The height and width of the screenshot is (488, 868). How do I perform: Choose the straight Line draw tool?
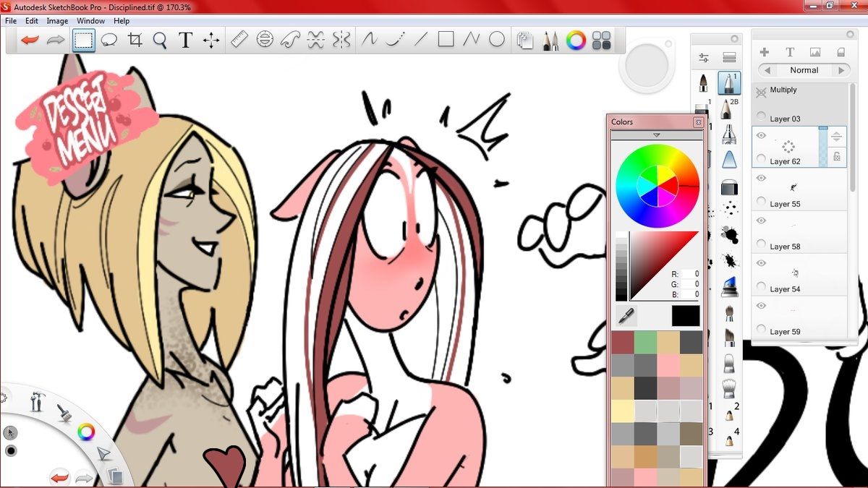tap(420, 40)
